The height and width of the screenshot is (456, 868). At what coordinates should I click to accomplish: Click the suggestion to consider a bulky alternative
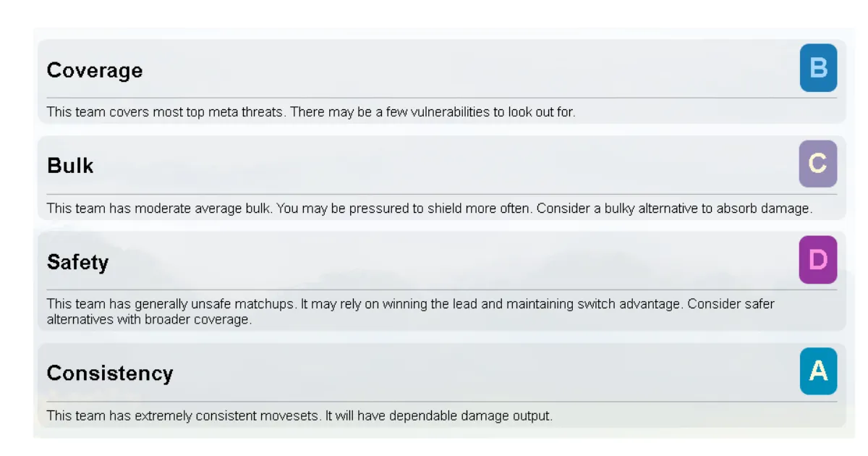pyautogui.click(x=676, y=208)
